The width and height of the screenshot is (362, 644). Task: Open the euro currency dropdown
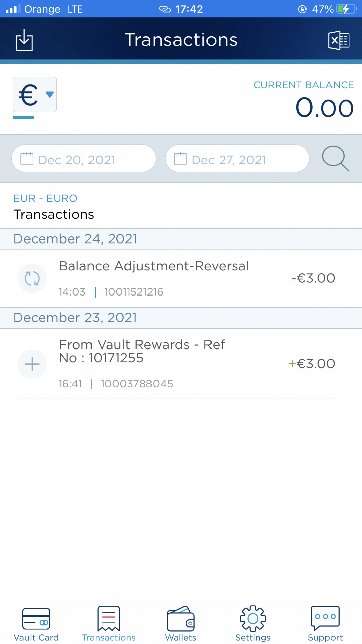click(x=35, y=95)
